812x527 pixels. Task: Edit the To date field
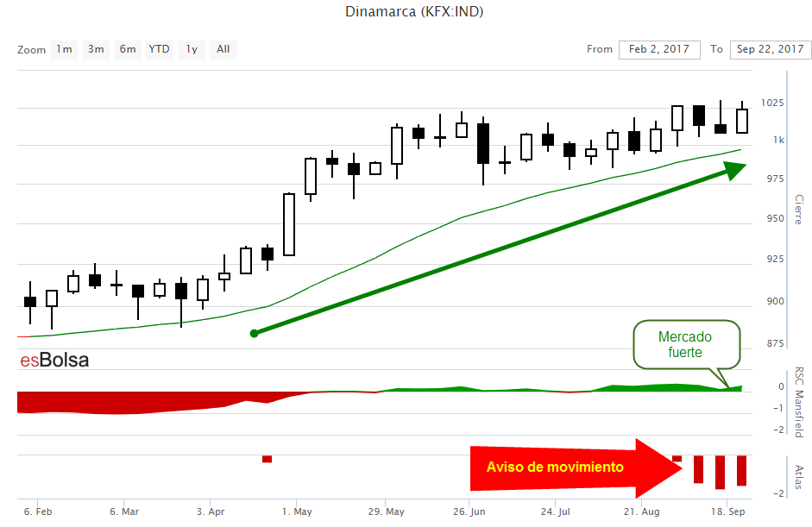coord(767,49)
